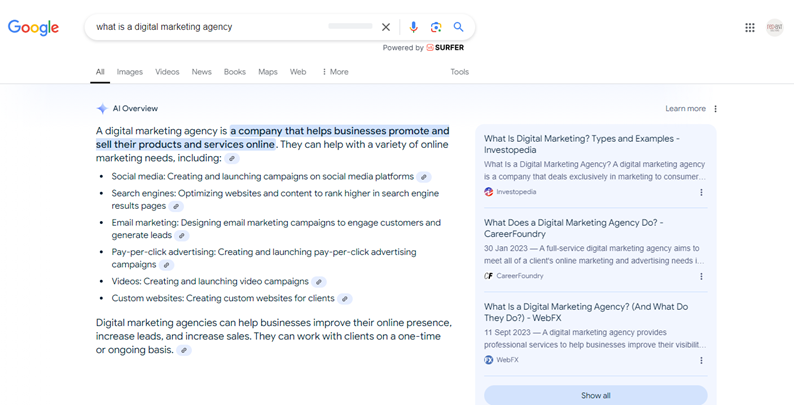Viewport: 794px width, 405px height.
Task: Click the Learn more link
Action: [685, 109]
